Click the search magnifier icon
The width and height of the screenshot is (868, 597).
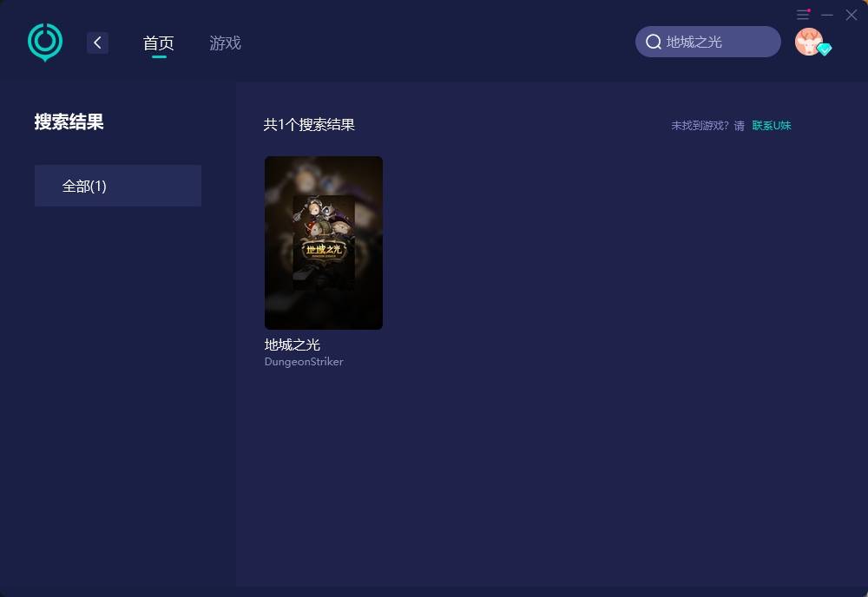(x=654, y=42)
